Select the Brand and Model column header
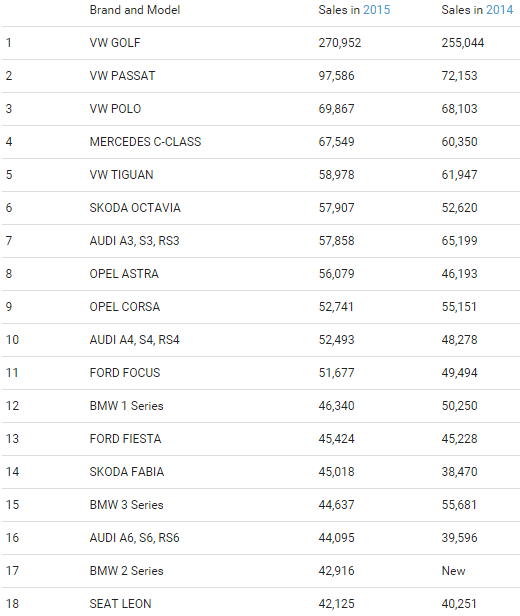Screen dimensions: 520x616 [135, 10]
